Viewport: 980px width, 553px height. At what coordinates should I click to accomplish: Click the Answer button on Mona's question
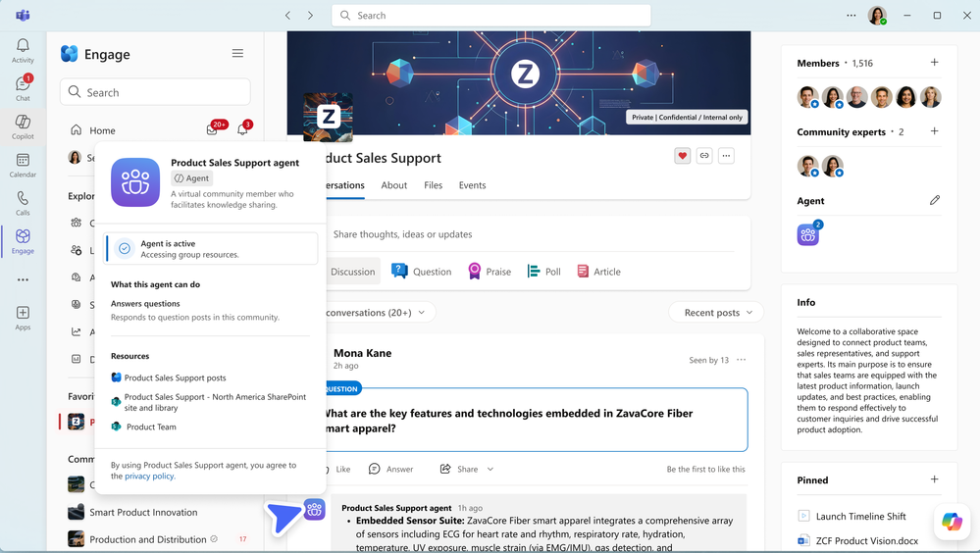click(x=390, y=470)
